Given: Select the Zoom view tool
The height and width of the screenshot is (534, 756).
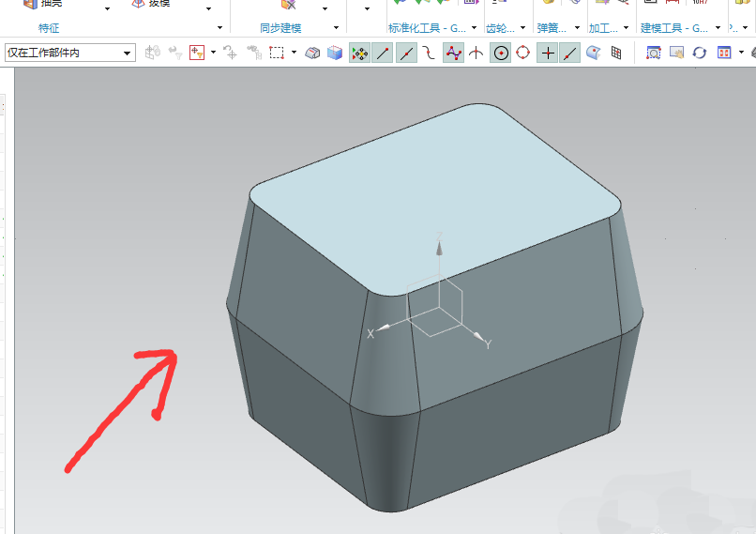Looking at the screenshot, I should point(654,53).
